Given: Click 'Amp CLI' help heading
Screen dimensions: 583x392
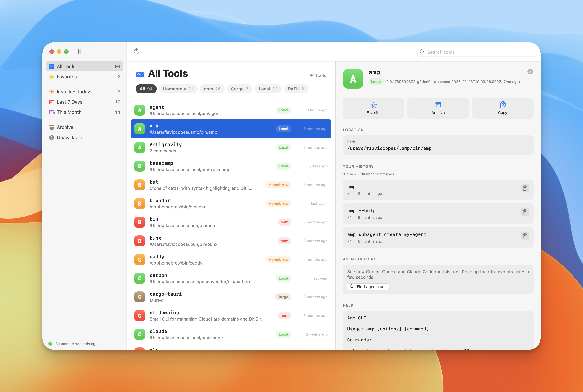Looking at the screenshot, I should (357, 318).
